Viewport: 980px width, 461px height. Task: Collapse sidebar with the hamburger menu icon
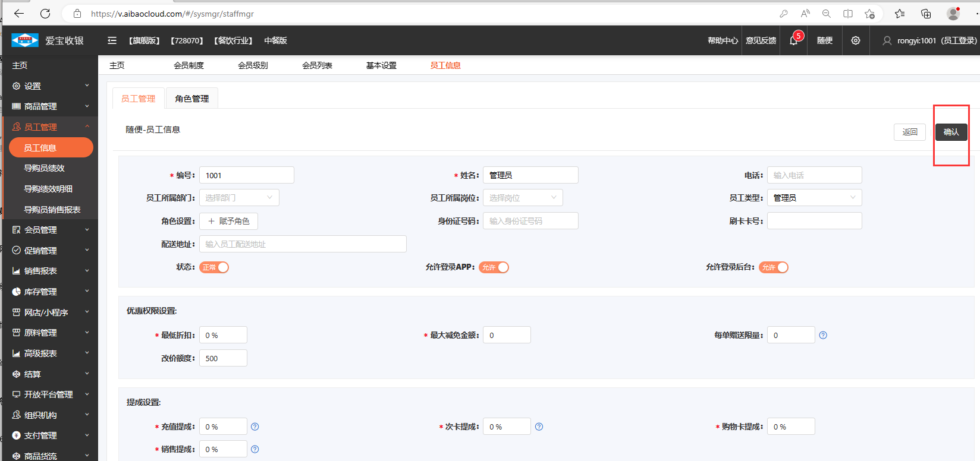point(112,40)
